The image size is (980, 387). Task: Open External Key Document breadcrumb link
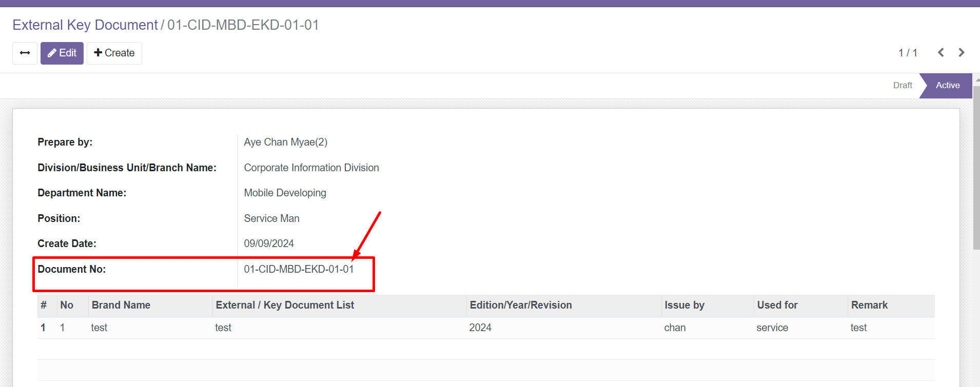coord(85,25)
